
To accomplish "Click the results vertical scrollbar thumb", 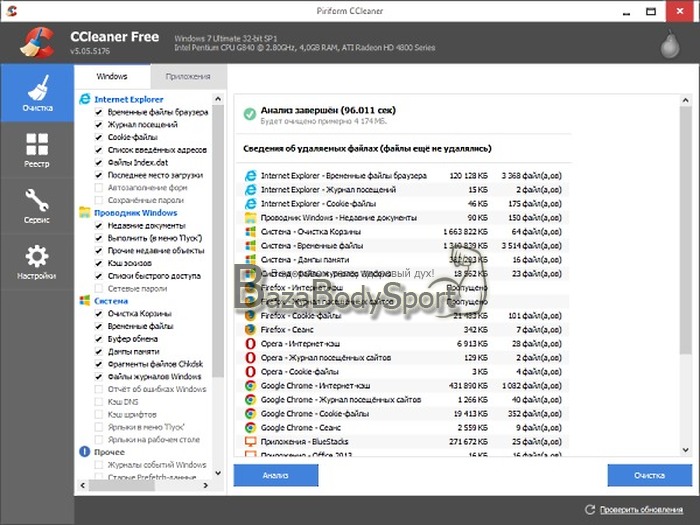I will pyautogui.click(x=685, y=230).
